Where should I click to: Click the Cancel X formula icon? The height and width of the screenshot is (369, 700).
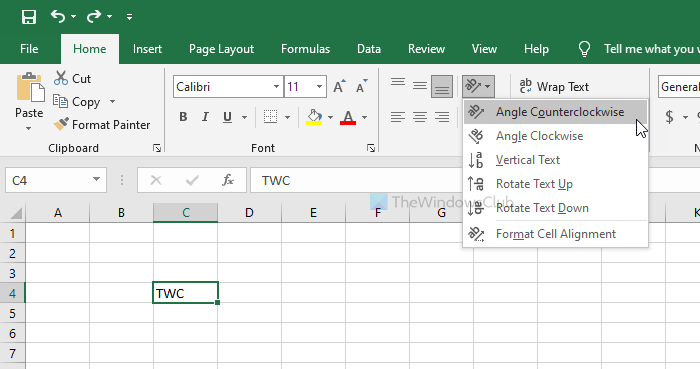(156, 181)
